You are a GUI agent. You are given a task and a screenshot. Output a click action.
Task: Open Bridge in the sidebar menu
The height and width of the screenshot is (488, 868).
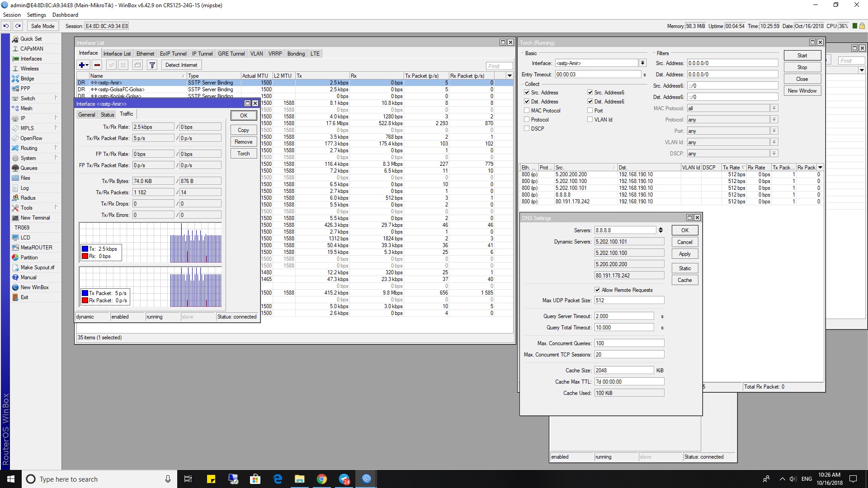[x=27, y=79]
